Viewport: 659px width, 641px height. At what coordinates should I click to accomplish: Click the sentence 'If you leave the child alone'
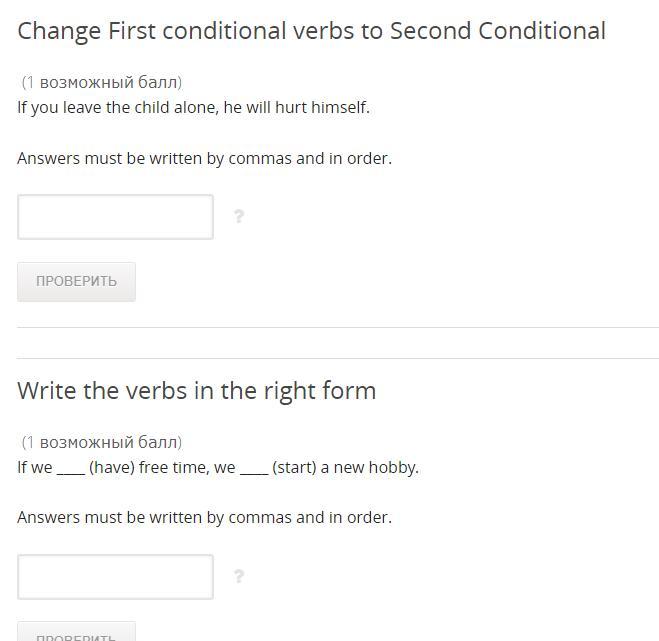click(193, 107)
